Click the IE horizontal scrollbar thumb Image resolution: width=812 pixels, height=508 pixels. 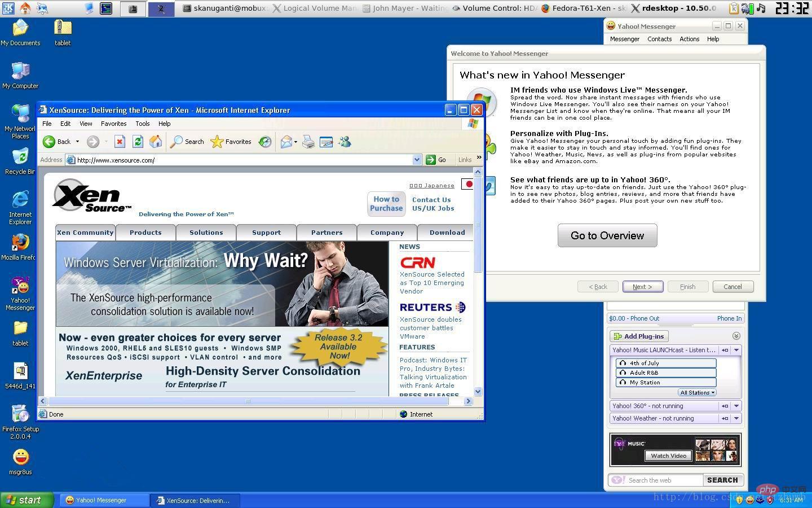[x=248, y=401]
